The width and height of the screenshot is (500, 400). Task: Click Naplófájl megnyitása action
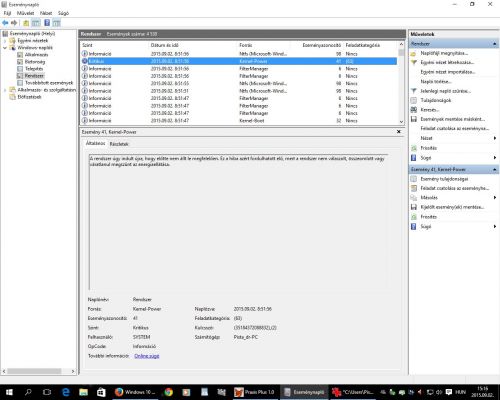444,53
